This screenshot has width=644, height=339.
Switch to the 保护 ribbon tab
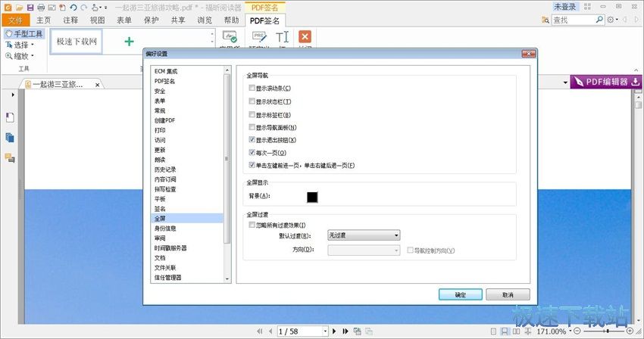[151, 20]
